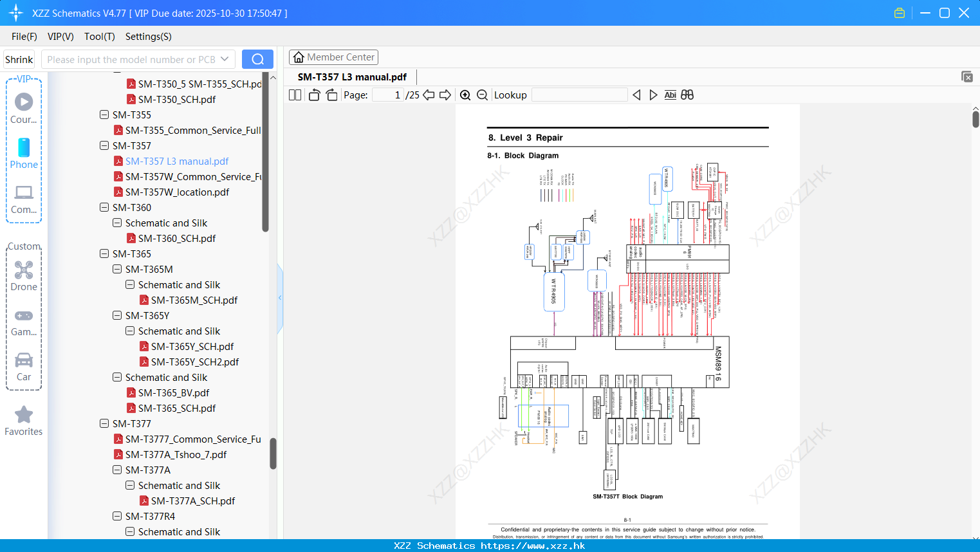Open the VIP(V) menu
This screenshot has width=980, height=552.
[x=60, y=37]
